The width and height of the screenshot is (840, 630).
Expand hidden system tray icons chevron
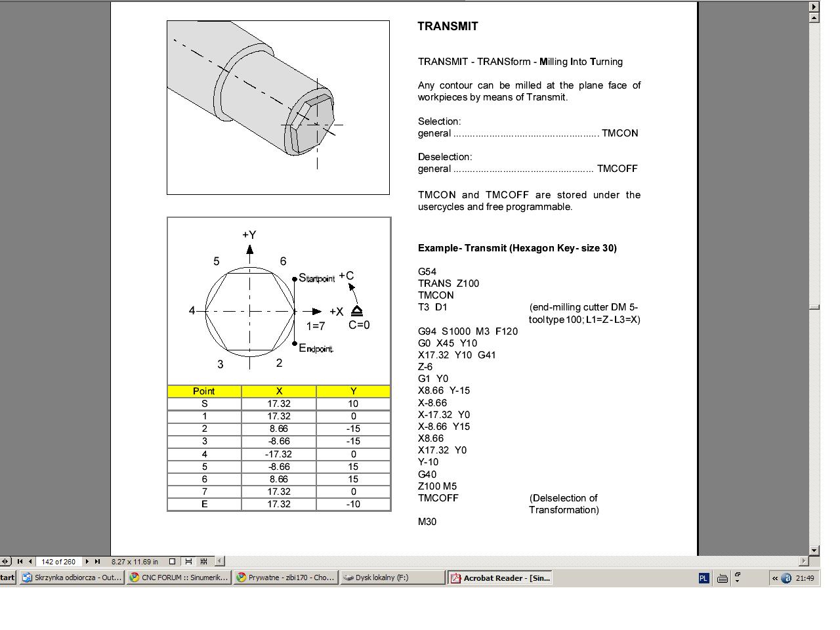coord(775,578)
